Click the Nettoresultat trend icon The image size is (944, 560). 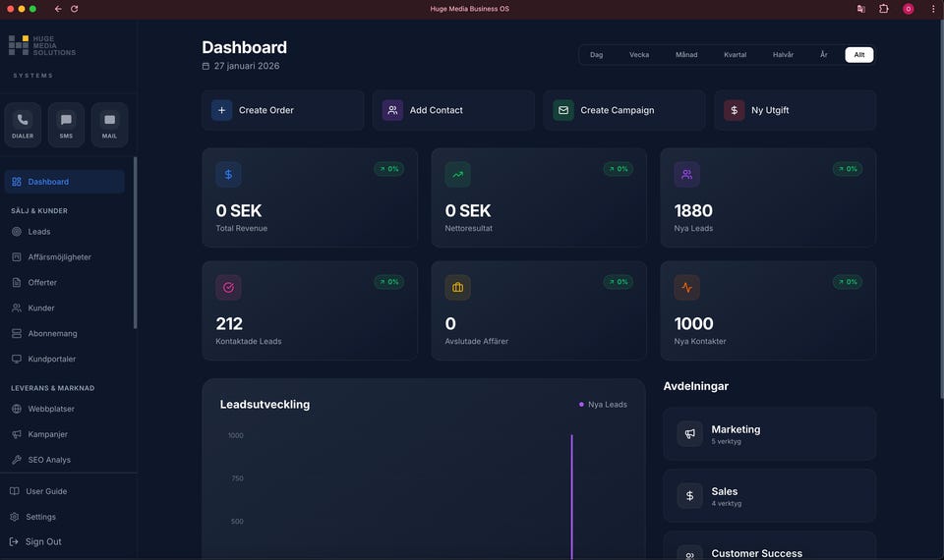click(457, 175)
